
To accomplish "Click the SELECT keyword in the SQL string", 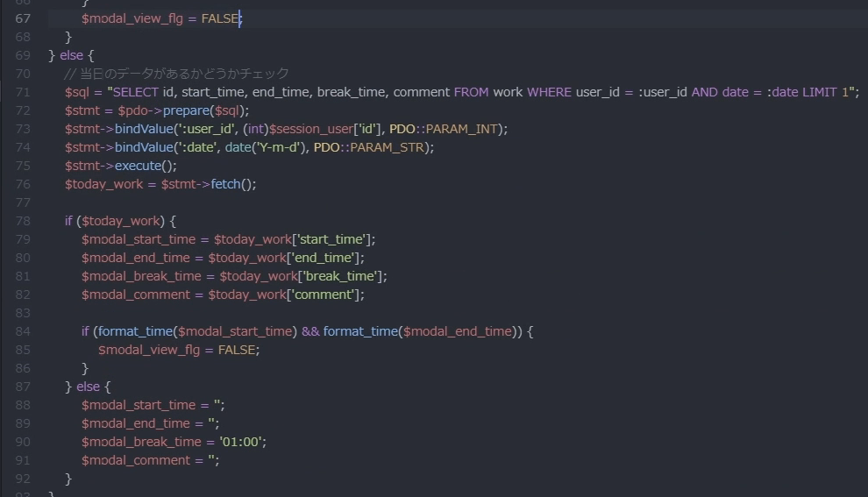I will [x=136, y=92].
